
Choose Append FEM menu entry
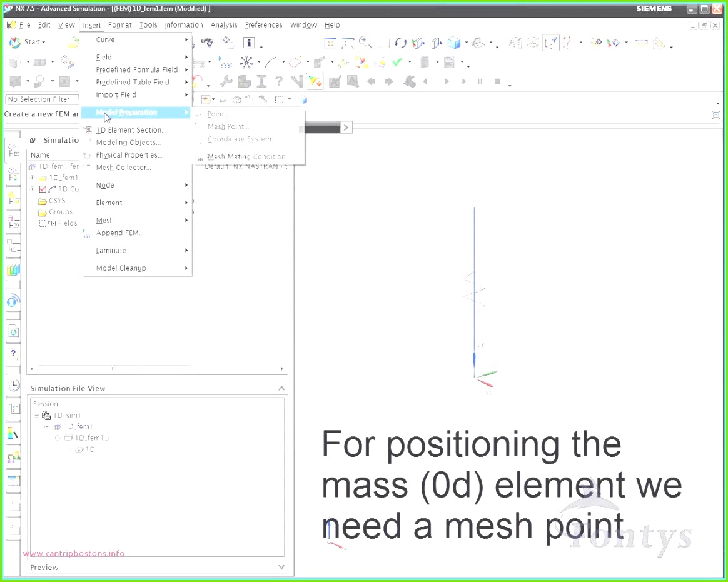119,233
